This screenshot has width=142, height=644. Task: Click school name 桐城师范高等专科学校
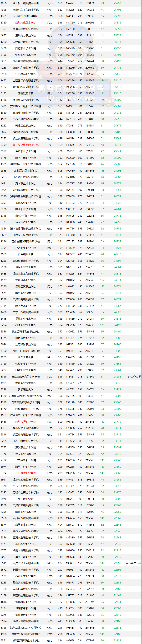point(26,132)
